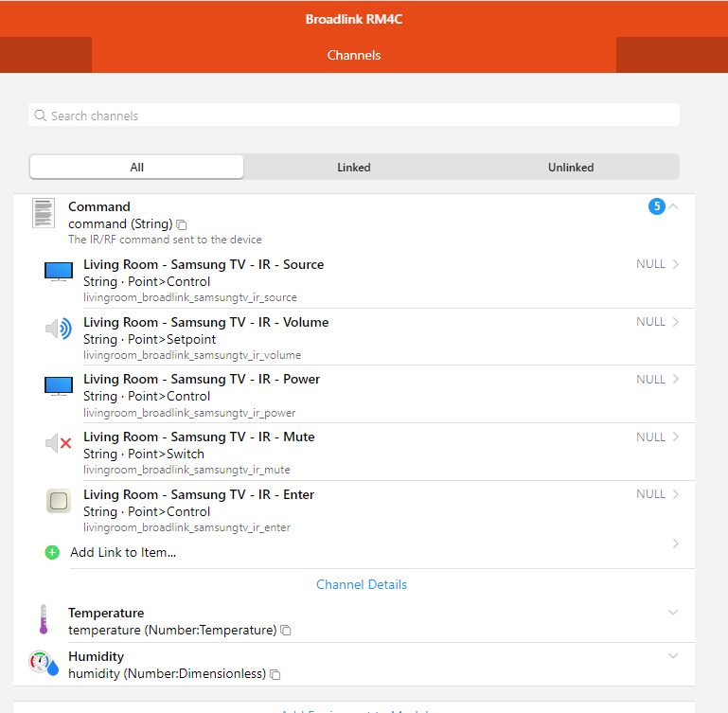Open the Channel Details link
Screen dimensions: 728x713
click(362, 584)
